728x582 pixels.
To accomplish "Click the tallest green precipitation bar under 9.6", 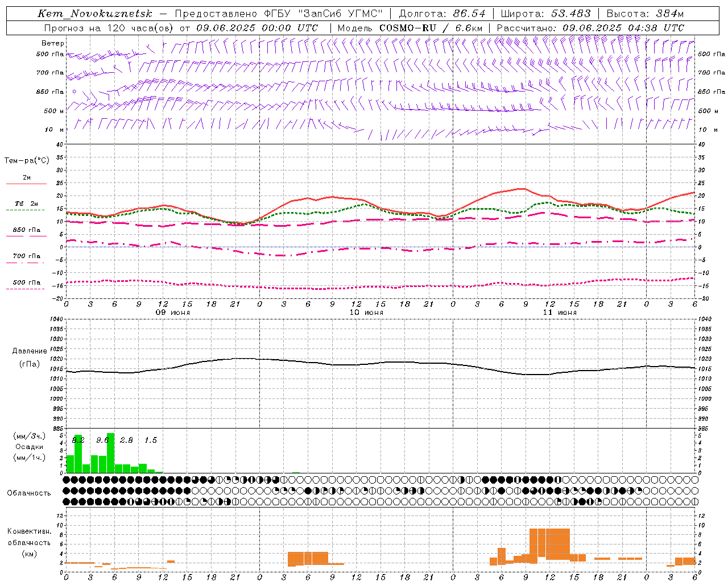I will point(110,453).
